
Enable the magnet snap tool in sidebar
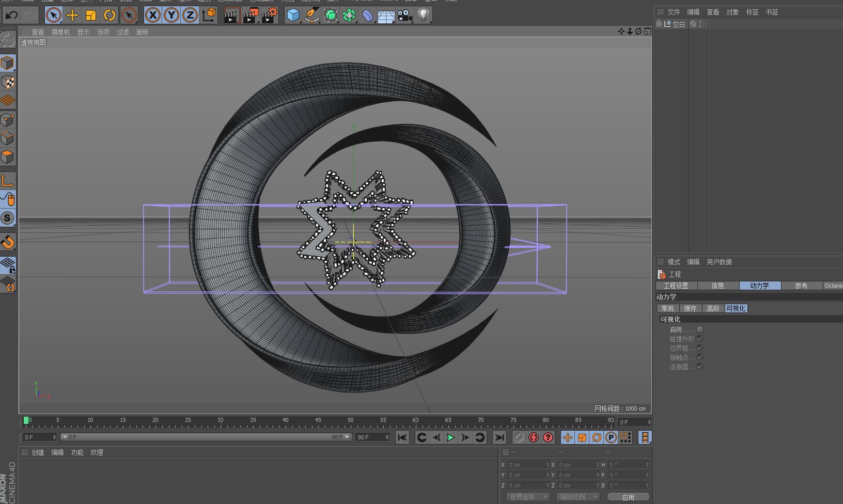[x=8, y=242]
